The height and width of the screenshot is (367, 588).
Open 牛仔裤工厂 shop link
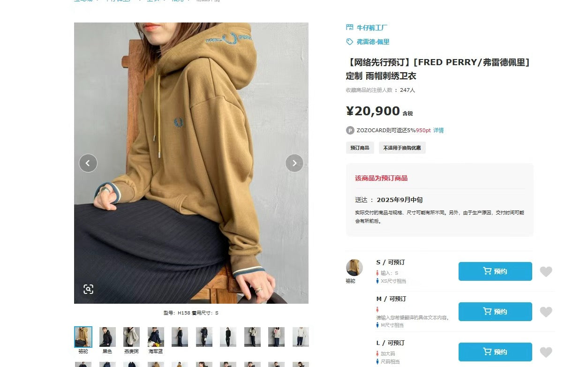tap(372, 28)
